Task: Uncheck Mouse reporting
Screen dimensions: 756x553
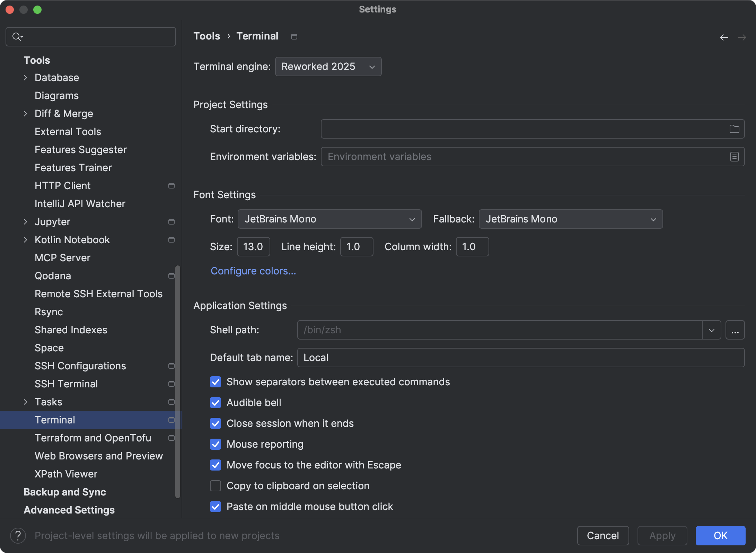Action: 215,444
